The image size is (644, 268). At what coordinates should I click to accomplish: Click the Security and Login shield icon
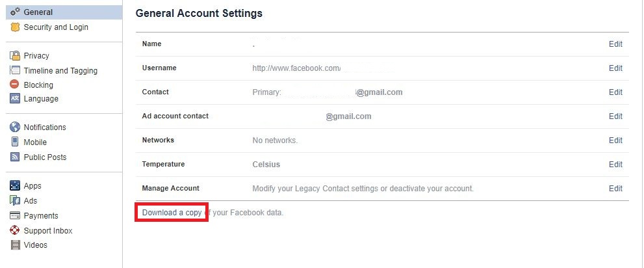pyautogui.click(x=15, y=27)
